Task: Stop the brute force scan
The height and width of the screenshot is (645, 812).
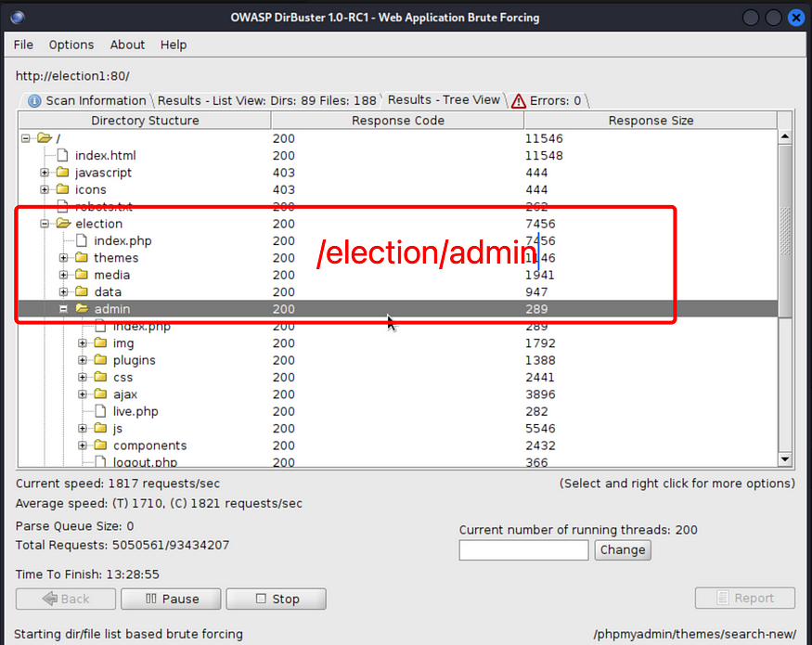Action: coord(276,599)
